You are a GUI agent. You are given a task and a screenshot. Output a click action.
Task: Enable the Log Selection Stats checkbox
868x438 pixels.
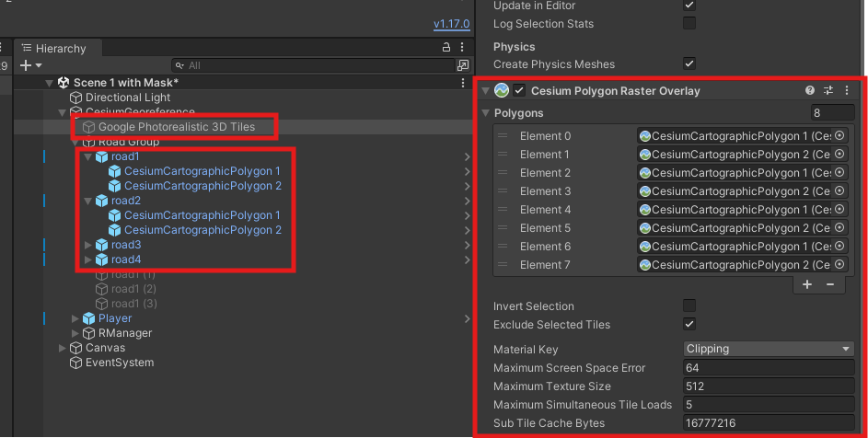pyautogui.click(x=689, y=23)
